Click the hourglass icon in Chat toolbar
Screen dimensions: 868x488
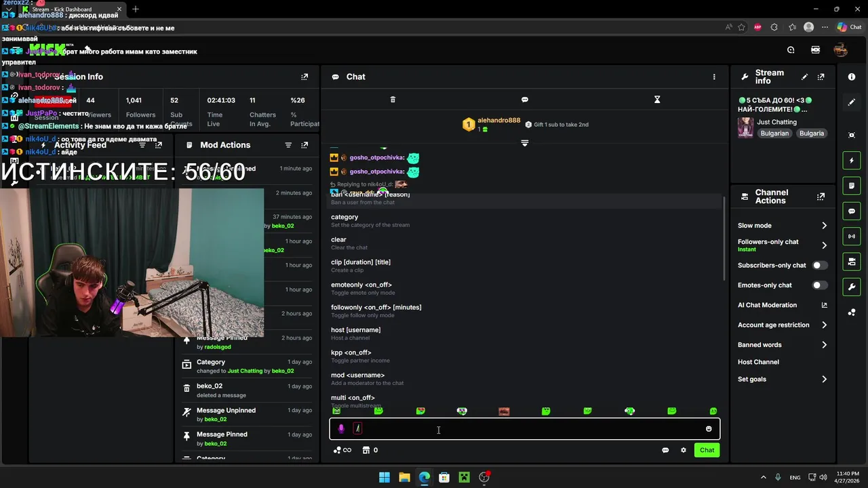(x=657, y=100)
